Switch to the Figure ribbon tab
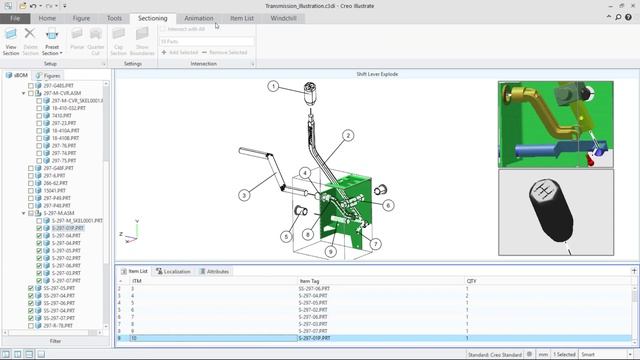Viewport: 640px width, 360px height. click(x=81, y=18)
